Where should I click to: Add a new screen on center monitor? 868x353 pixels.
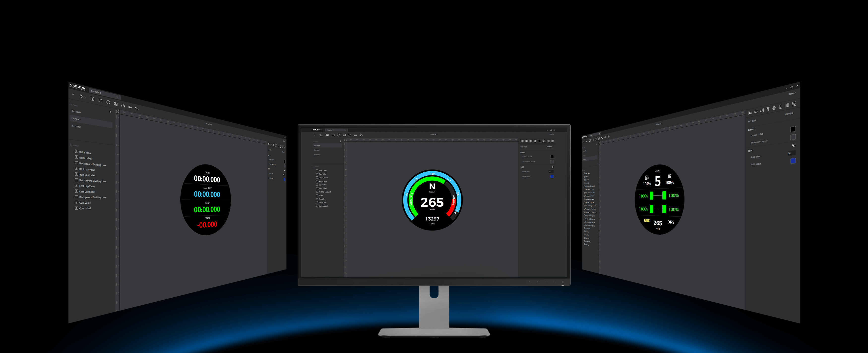(340, 141)
